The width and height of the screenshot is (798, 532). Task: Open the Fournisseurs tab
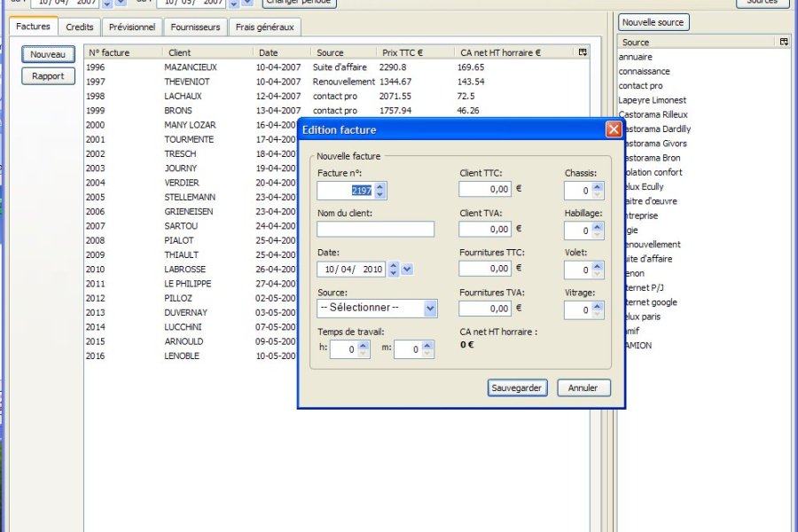point(195,27)
